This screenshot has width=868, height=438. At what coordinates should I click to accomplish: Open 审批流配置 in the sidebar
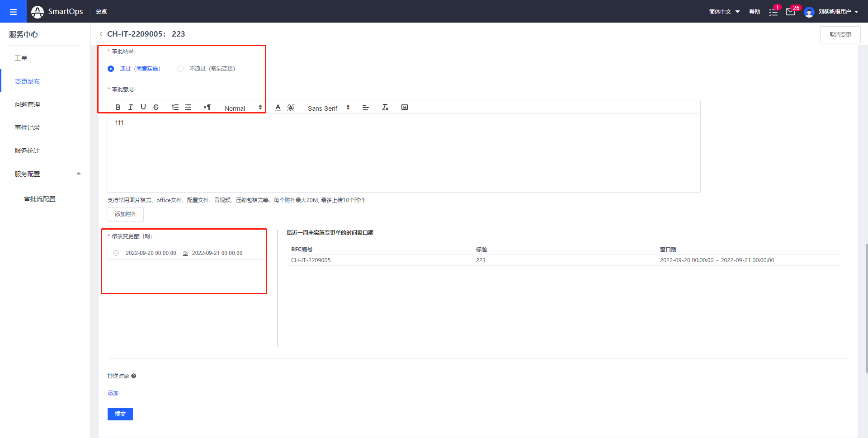[40, 199]
